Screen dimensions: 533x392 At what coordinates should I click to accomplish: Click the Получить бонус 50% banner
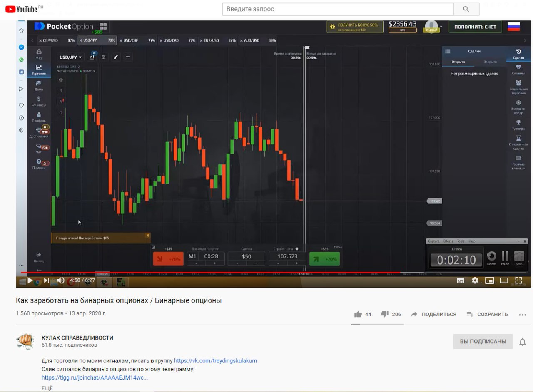click(x=354, y=27)
